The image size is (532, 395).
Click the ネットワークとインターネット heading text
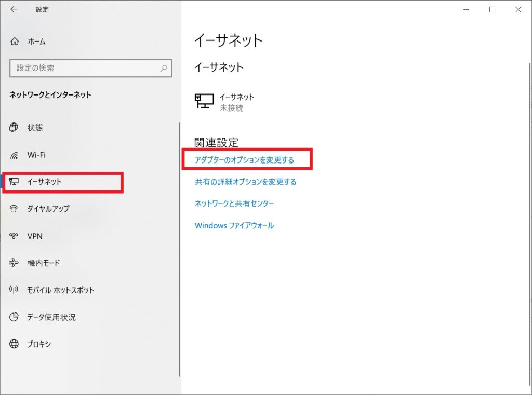pos(50,95)
